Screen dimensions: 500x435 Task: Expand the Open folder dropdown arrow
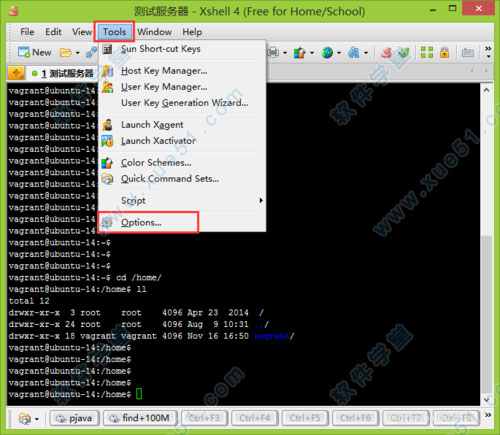coord(77,53)
